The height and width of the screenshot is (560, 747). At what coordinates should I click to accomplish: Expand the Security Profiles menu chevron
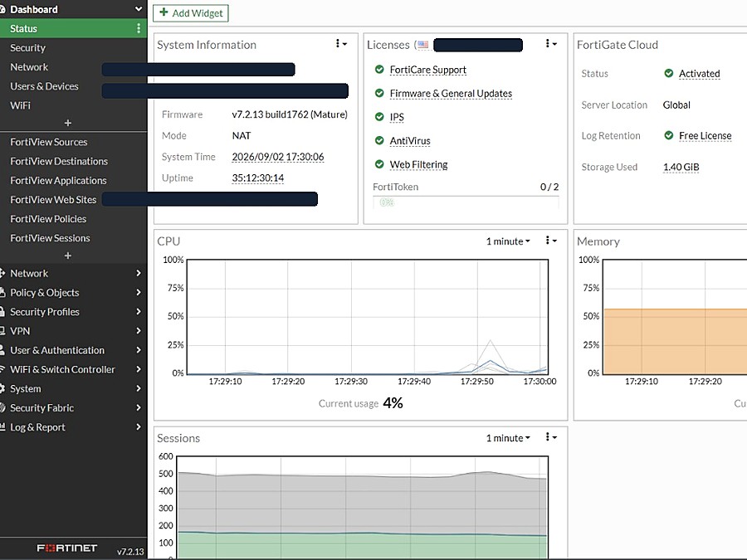pyautogui.click(x=139, y=311)
